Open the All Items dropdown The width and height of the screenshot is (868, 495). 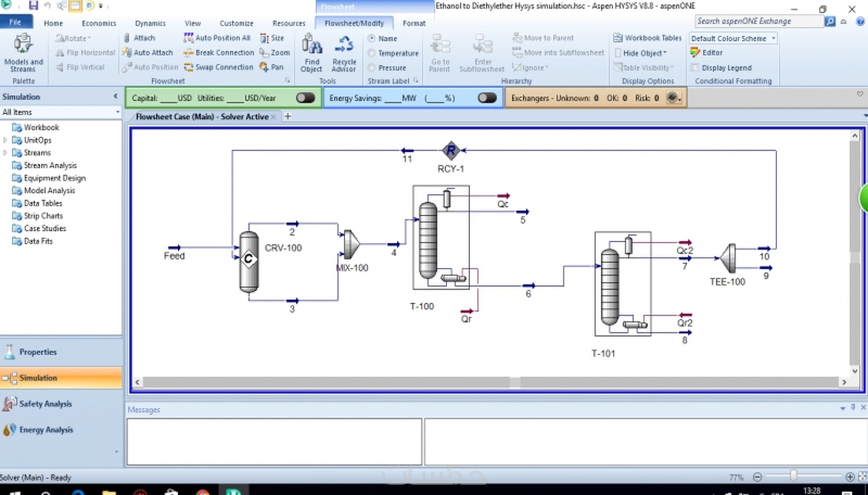click(x=61, y=112)
